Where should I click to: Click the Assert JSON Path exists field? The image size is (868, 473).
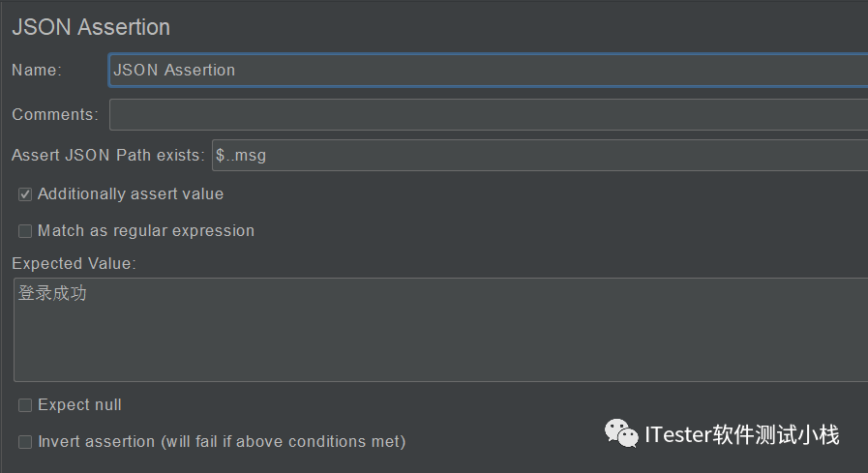(x=540, y=155)
